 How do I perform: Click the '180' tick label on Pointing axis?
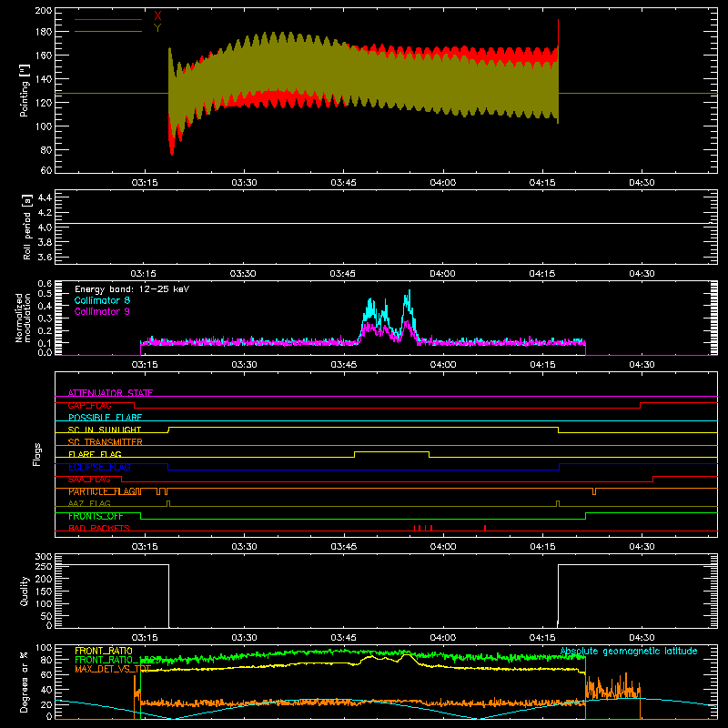click(x=43, y=32)
